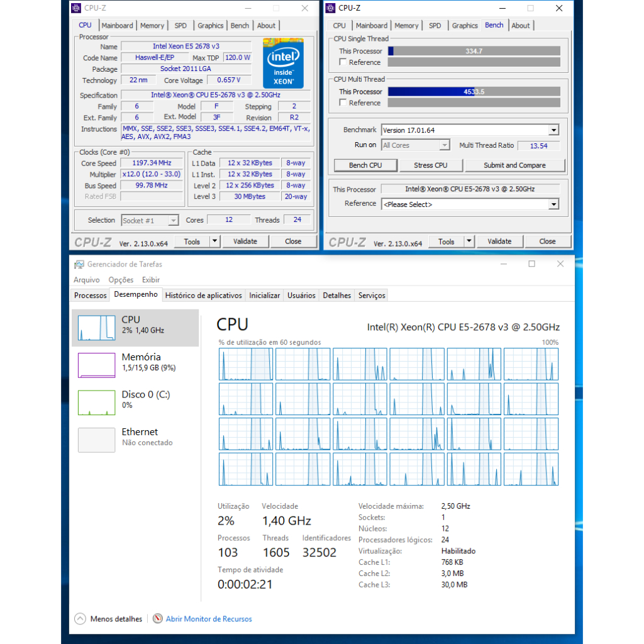Click the Cores value field showing 12
Viewport: 644px width, 644px height.
(229, 219)
